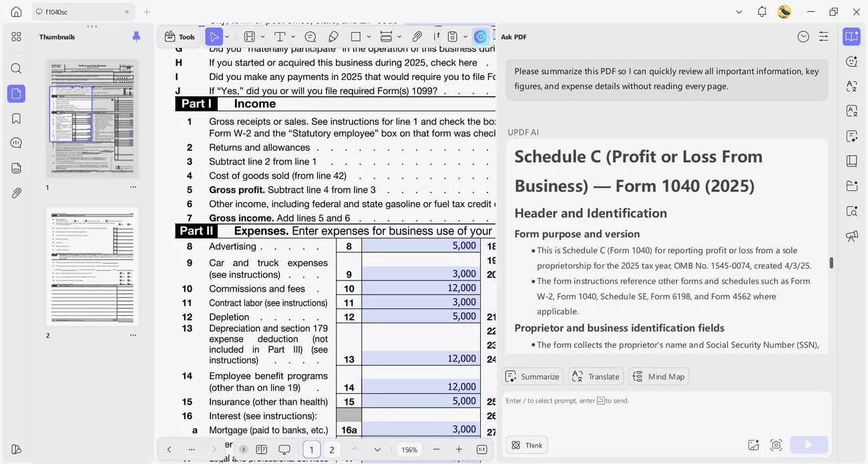Expand the shape tool dropdown arrow
Image resolution: width=868 pixels, height=464 pixels.
pos(369,37)
